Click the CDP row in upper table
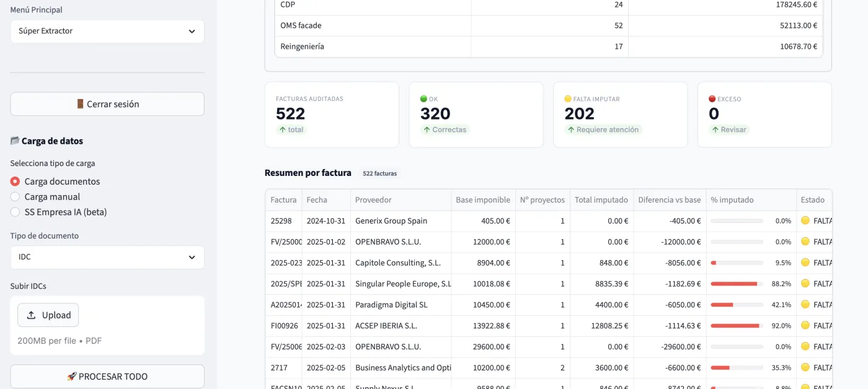This screenshot has width=868, height=389. [x=549, y=5]
